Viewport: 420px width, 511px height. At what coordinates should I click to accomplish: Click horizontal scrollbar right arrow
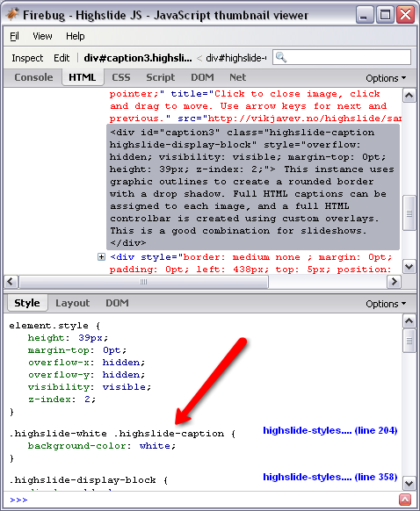[394, 282]
